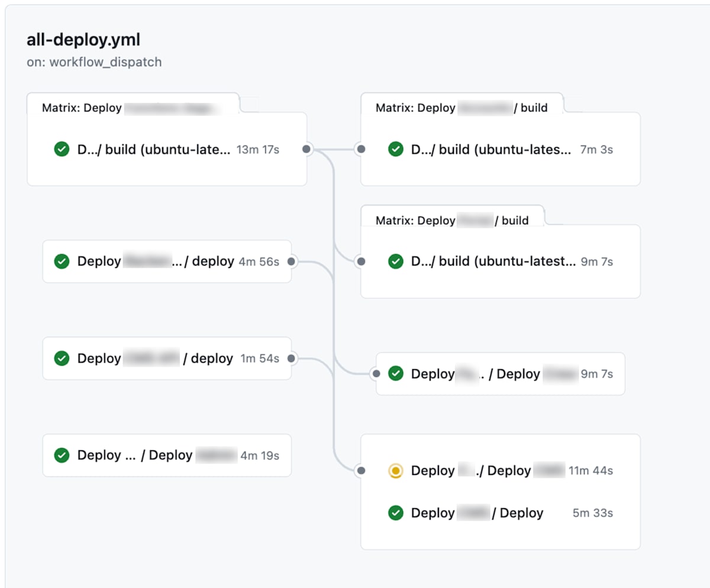Open the Deploy / Deploy job lasting 9m 7s
Image resolution: width=710 pixels, height=588 pixels.
click(501, 374)
